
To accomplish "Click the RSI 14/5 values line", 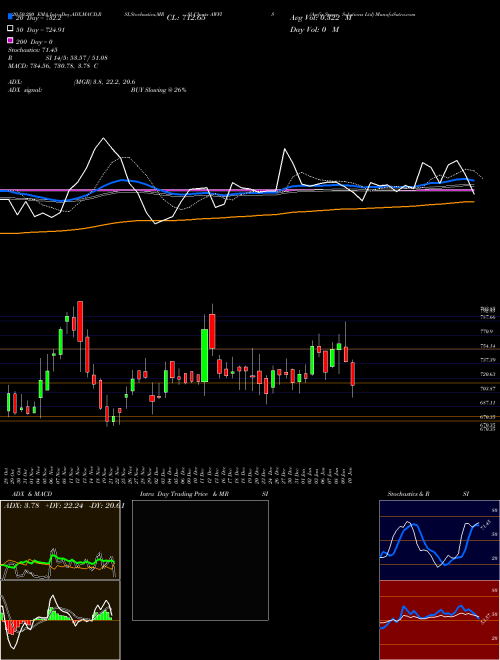I will click(x=58, y=58).
